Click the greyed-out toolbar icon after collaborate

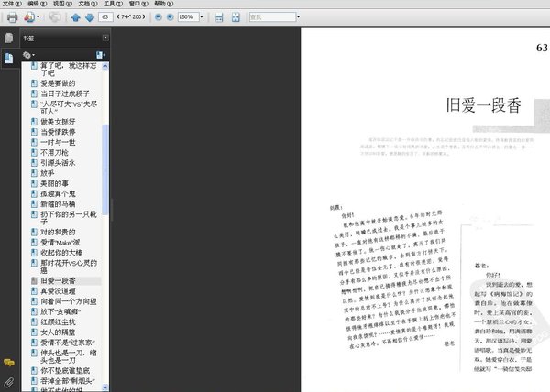tap(55, 17)
